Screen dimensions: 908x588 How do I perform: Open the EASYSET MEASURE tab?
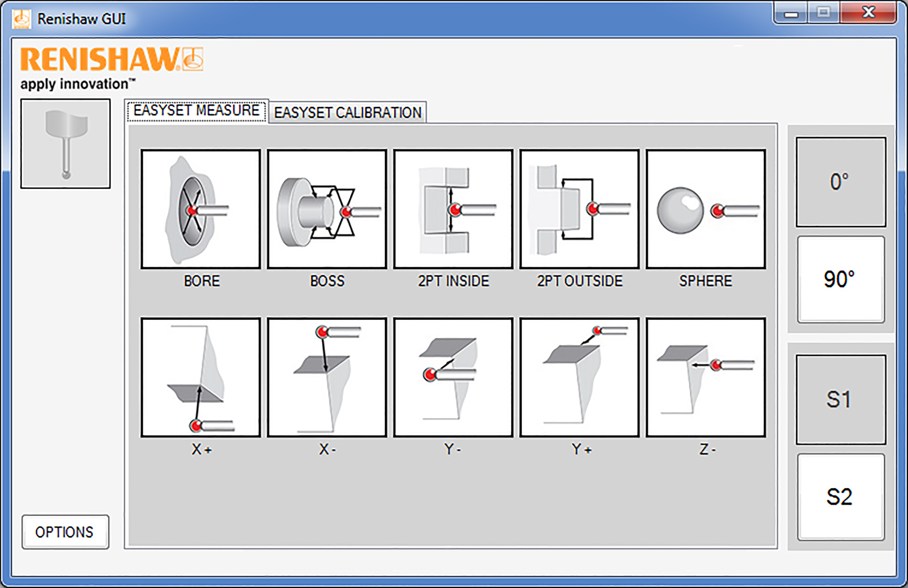click(x=197, y=111)
